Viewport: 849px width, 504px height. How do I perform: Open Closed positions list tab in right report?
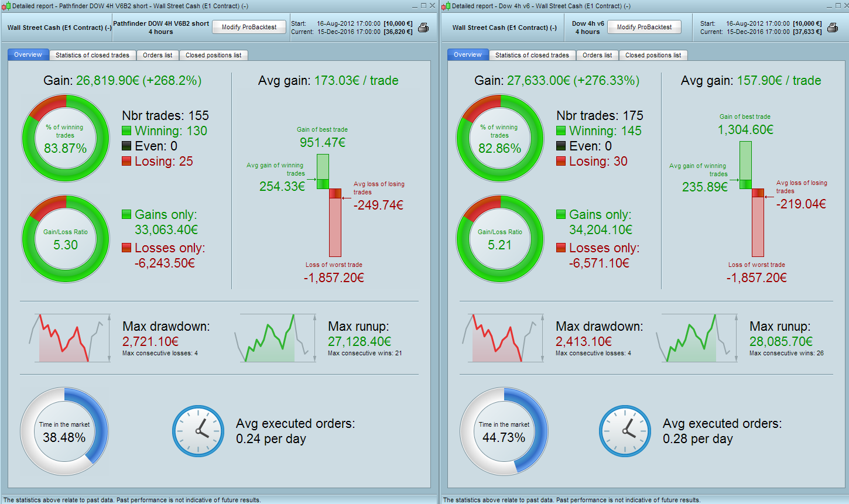point(653,55)
